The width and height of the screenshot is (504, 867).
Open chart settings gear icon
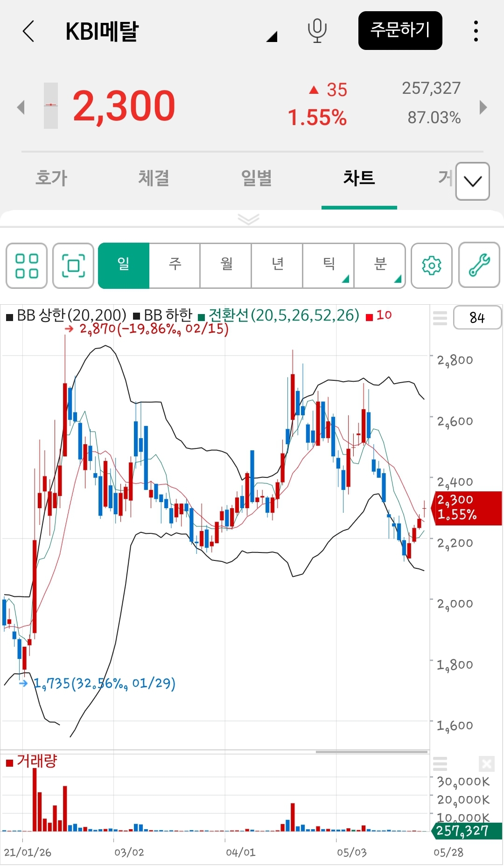coord(432,266)
